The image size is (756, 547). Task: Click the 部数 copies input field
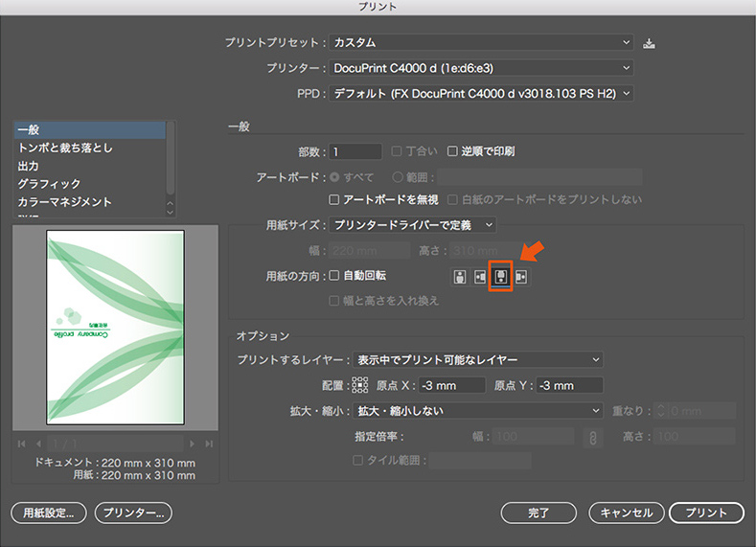pos(355,151)
